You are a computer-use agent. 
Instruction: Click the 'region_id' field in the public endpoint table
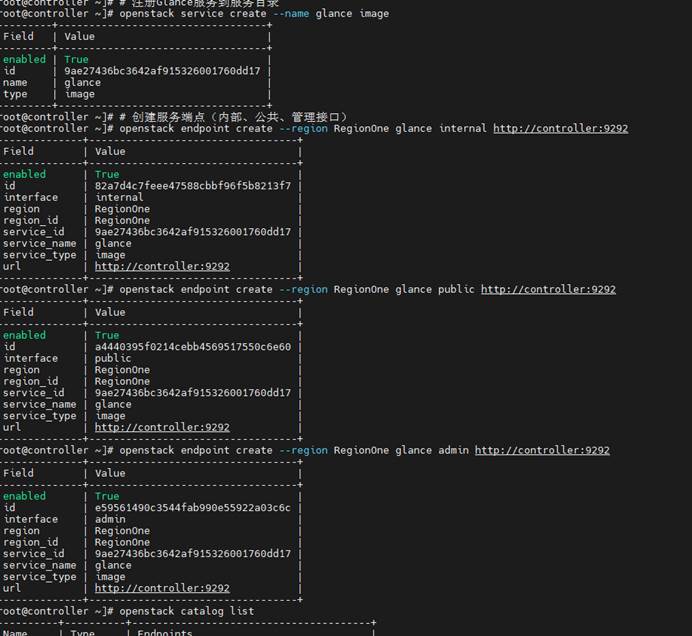coord(30,381)
